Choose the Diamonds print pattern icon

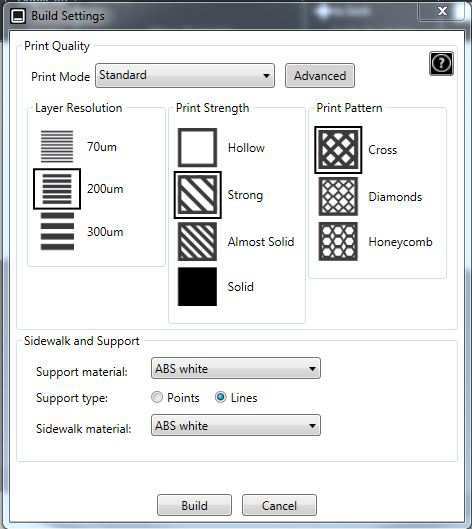(x=338, y=197)
